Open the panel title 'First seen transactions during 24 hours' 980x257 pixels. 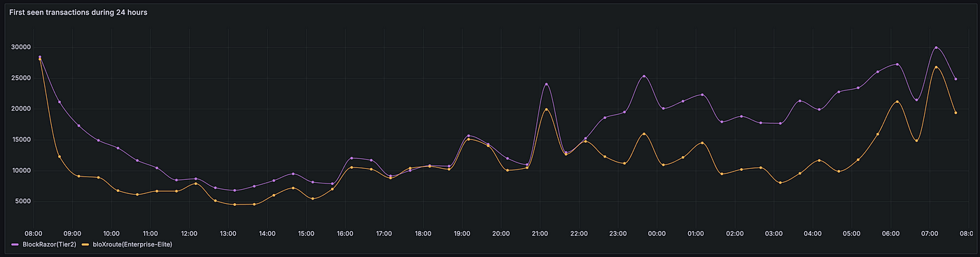click(x=78, y=13)
